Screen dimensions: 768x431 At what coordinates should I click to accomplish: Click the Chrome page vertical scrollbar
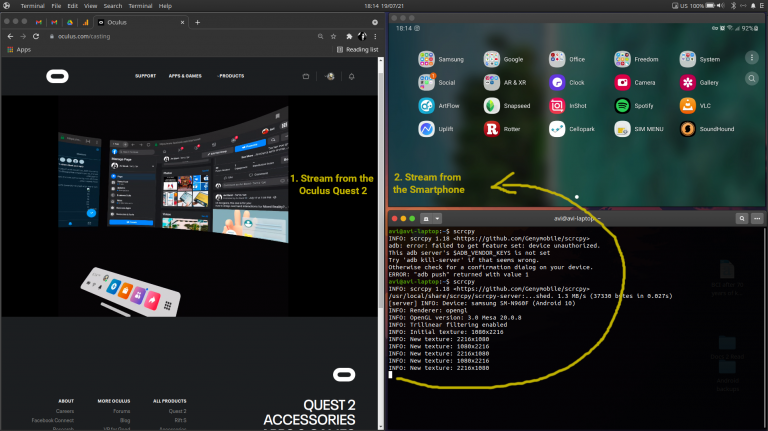click(x=381, y=243)
